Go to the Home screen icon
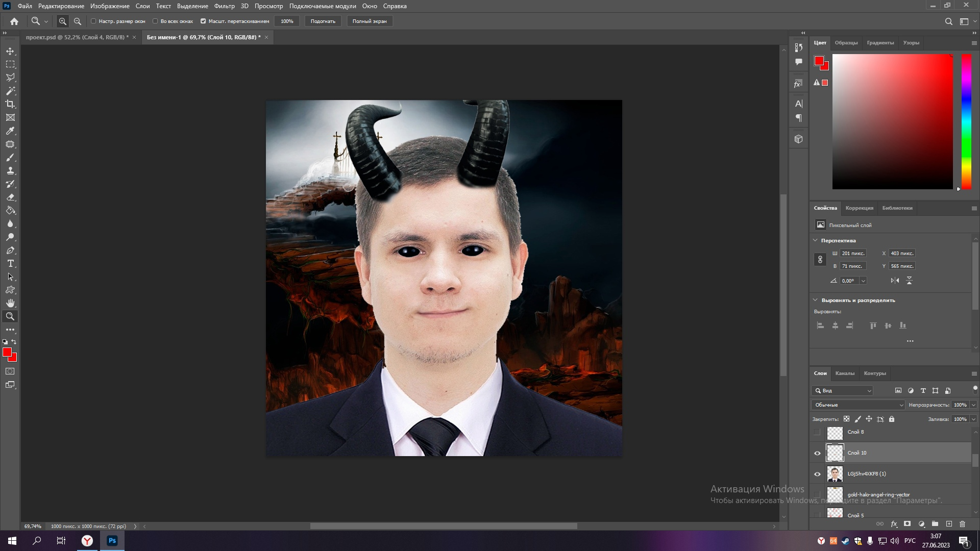This screenshot has width=980, height=551. (x=14, y=21)
